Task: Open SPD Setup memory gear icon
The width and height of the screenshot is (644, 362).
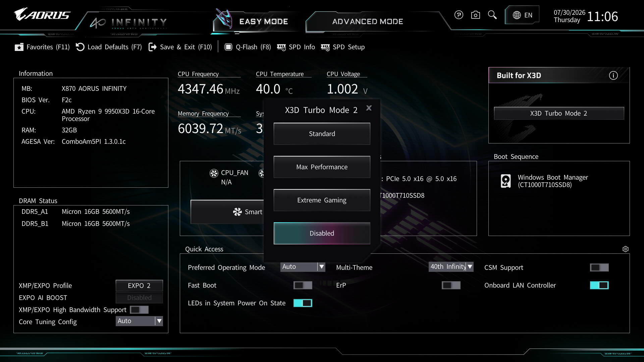Action: (325, 47)
